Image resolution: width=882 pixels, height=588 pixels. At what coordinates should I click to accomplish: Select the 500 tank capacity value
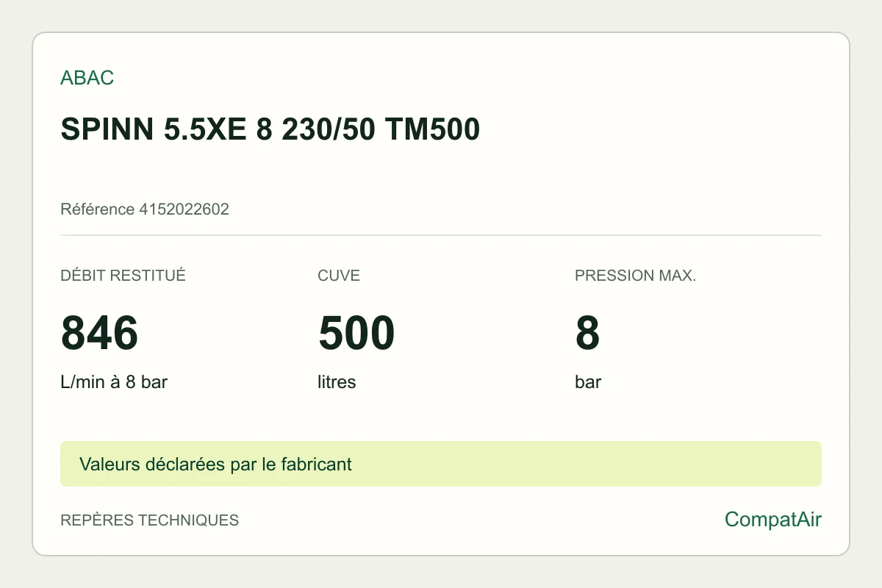pyautogui.click(x=356, y=333)
